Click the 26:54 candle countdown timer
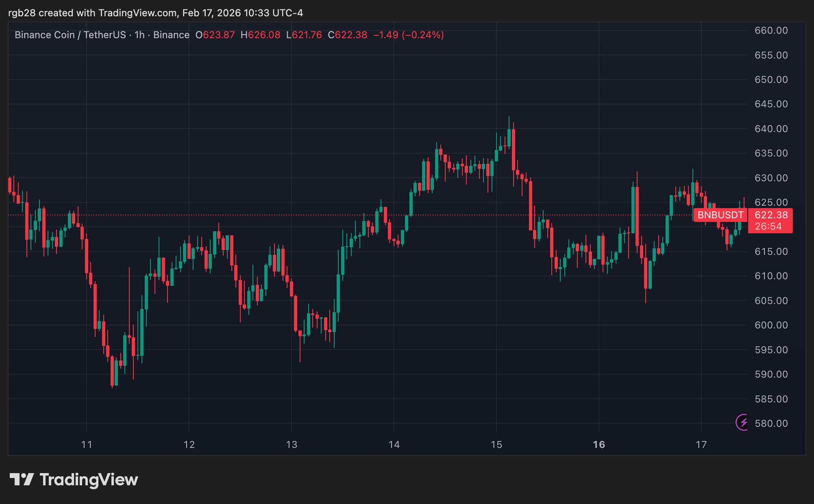This screenshot has height=504, width=814. pos(768,227)
